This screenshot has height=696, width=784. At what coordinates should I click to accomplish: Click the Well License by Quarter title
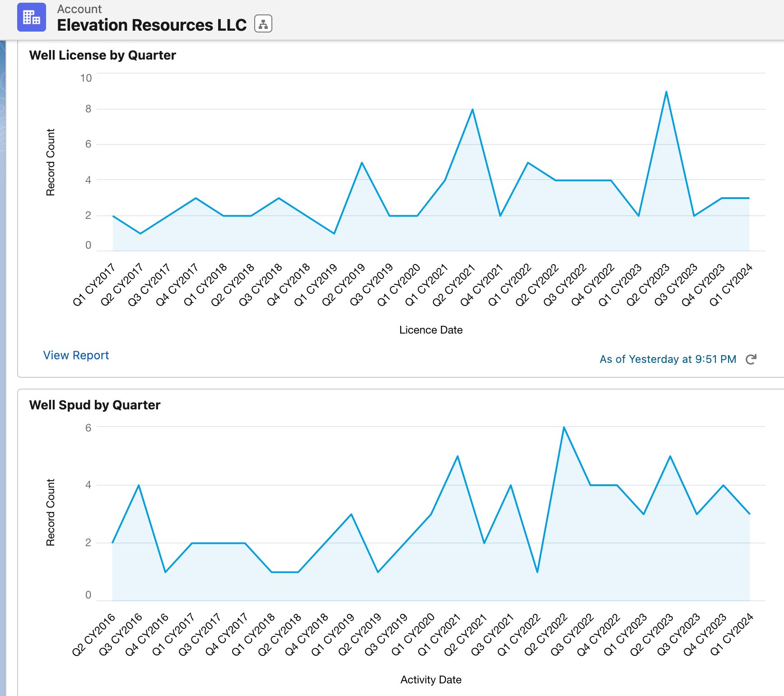[x=103, y=55]
